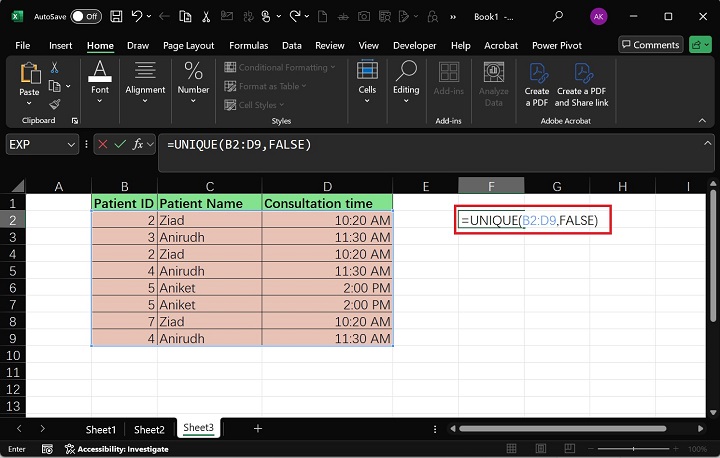The width and height of the screenshot is (720, 458).
Task: Click the Cut scissors icon in Clipboard
Action: 54,67
